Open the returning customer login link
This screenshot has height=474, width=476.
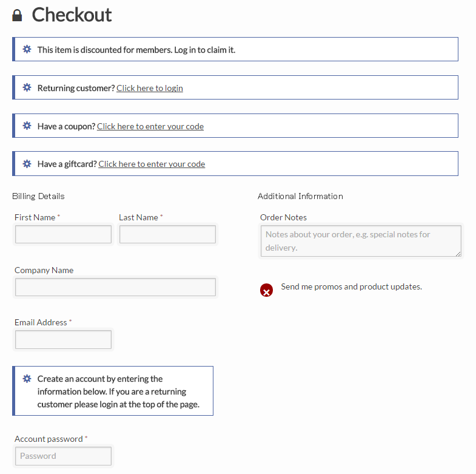(x=149, y=88)
